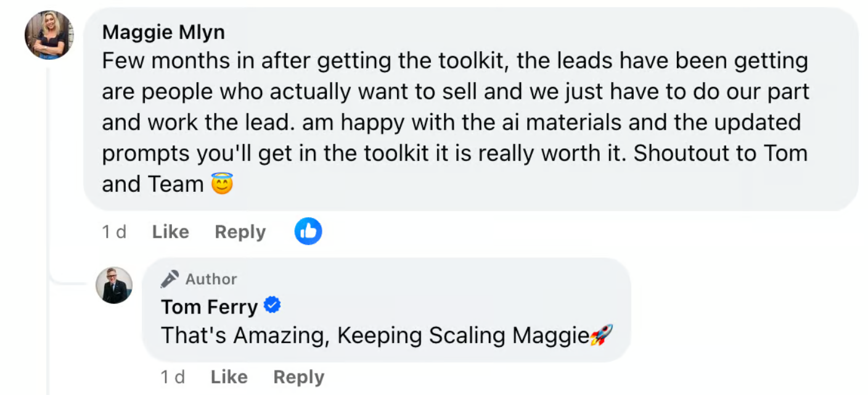Open the Maggie Mlyn name link
The height and width of the screenshot is (395, 868).
(x=163, y=32)
